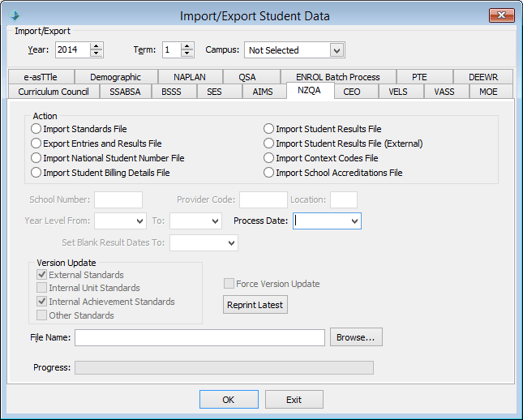Screen dimensions: 523x420
Task: Open the SES tab
Action: coord(214,92)
